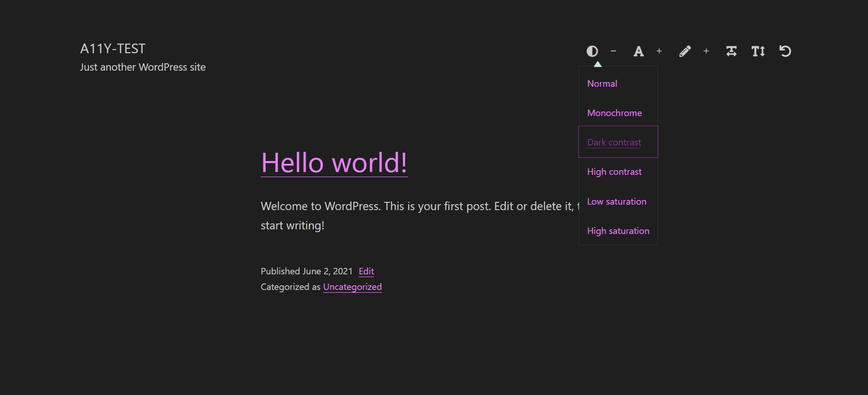Screen dimensions: 868x395
Task: Click the highlighter pen icon
Action: point(685,51)
